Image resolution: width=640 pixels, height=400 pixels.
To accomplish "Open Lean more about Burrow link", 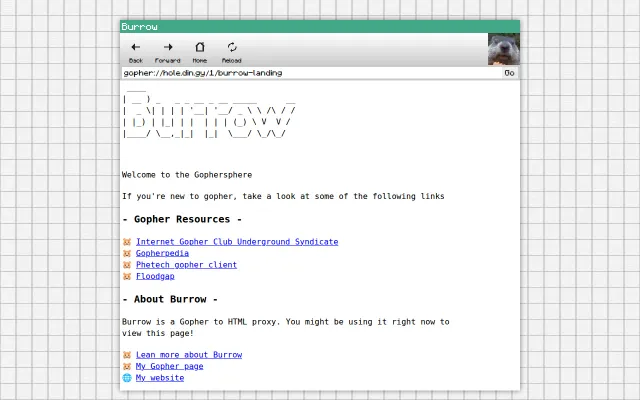I will click(x=189, y=355).
